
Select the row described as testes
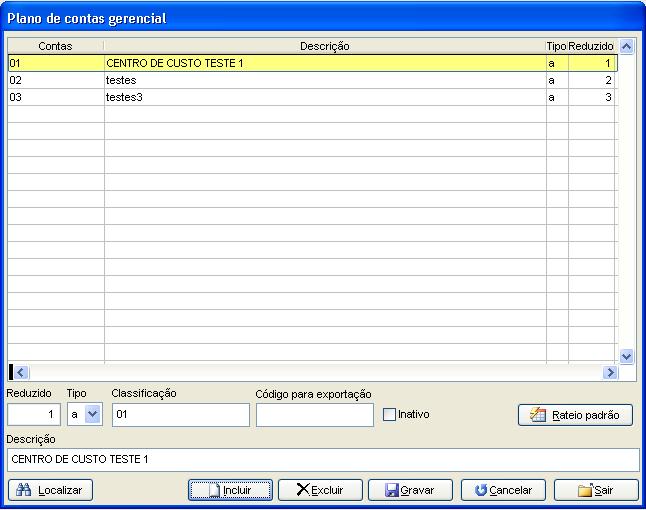(x=313, y=80)
